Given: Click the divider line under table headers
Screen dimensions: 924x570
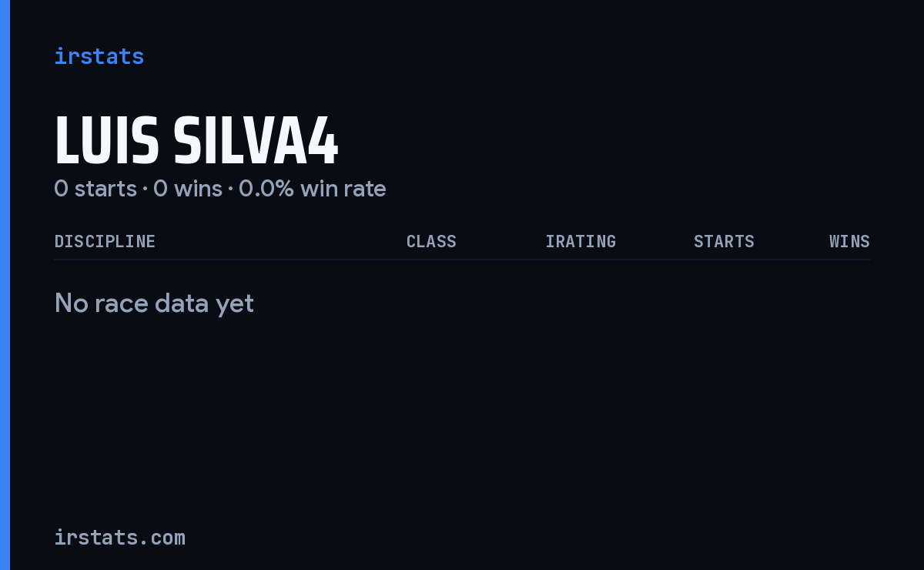Looking at the screenshot, I should click(462, 260).
